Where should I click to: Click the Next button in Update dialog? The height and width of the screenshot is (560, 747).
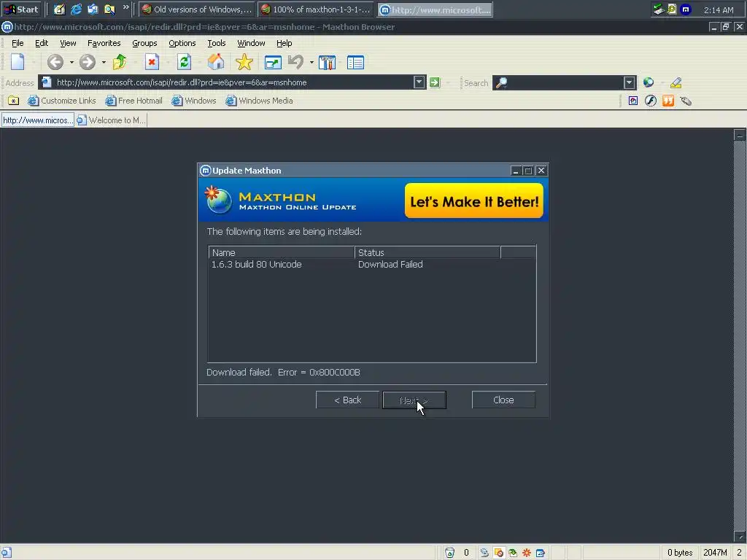pyautogui.click(x=414, y=400)
